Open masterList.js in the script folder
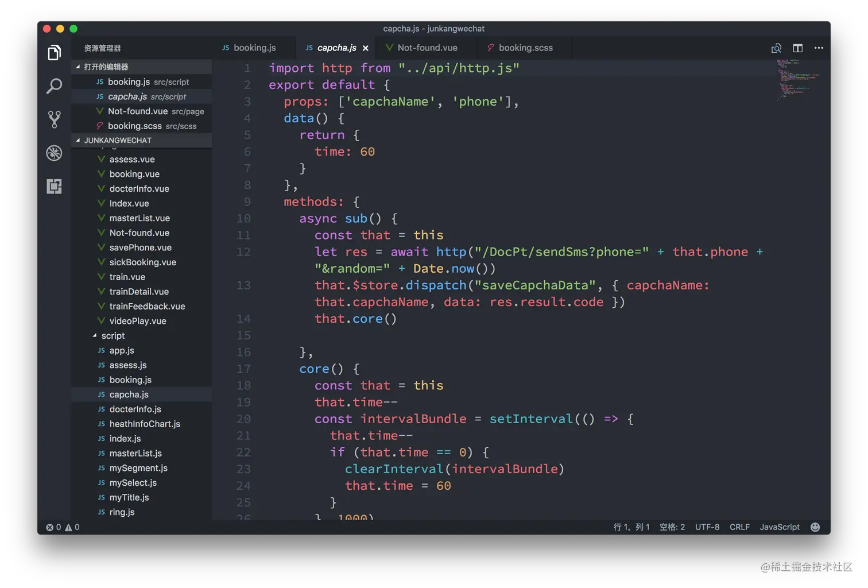 click(141, 454)
